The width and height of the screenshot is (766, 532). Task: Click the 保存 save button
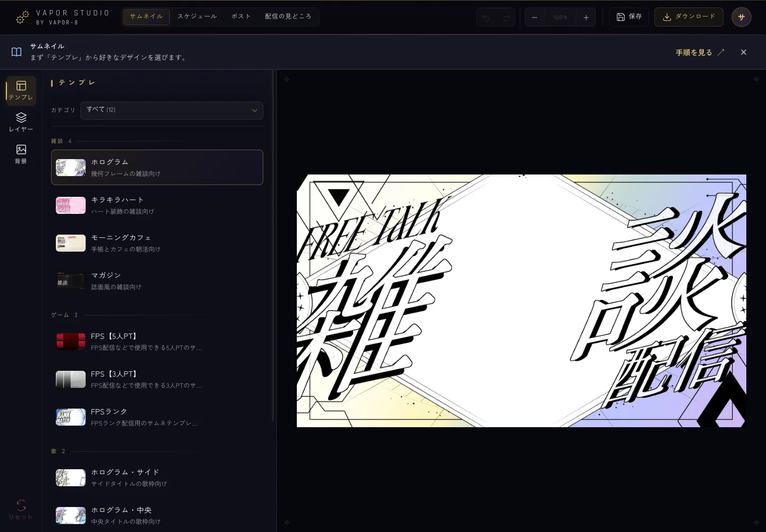click(629, 17)
